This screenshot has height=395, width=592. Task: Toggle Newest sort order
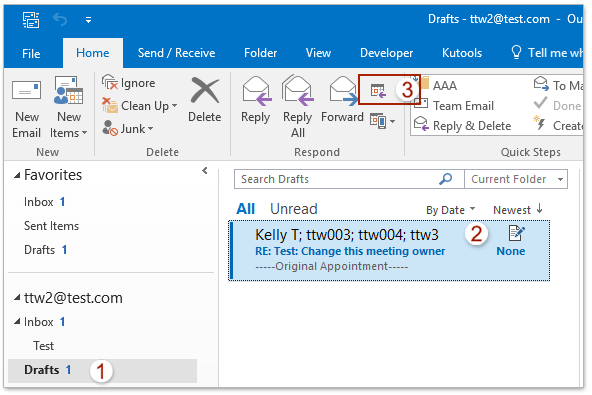(x=518, y=210)
